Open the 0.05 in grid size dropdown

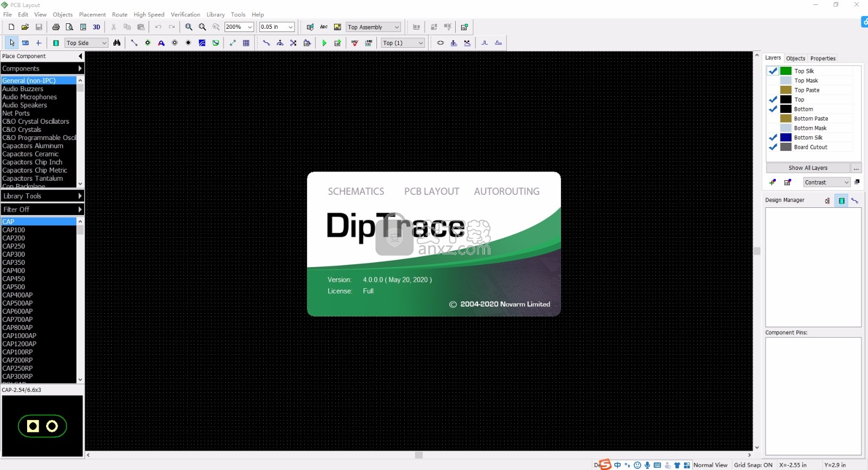pos(290,27)
